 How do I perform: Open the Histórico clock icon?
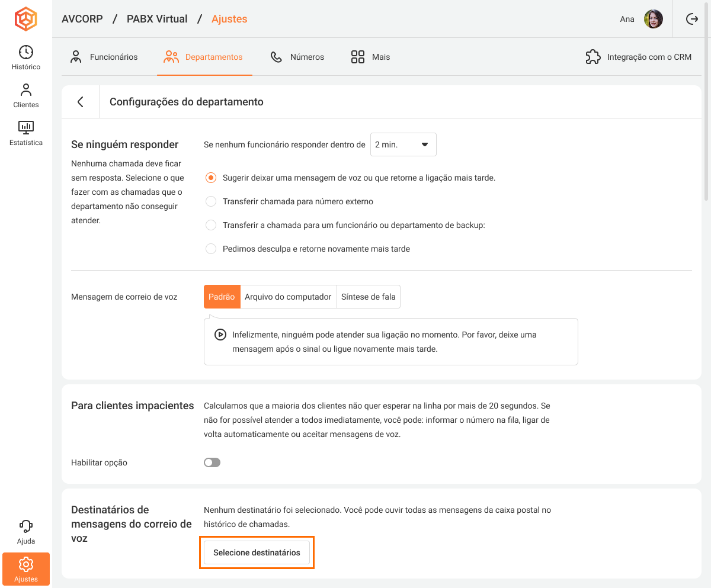[26, 52]
